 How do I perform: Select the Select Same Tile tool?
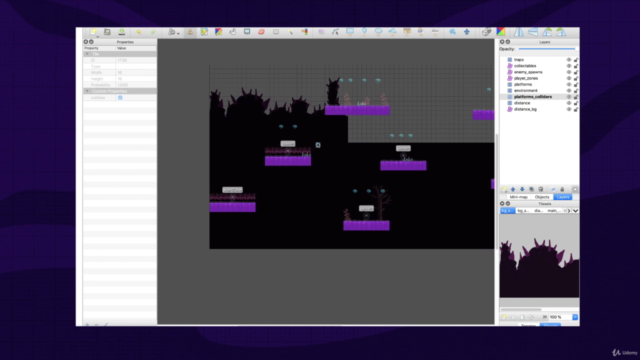tap(305, 32)
